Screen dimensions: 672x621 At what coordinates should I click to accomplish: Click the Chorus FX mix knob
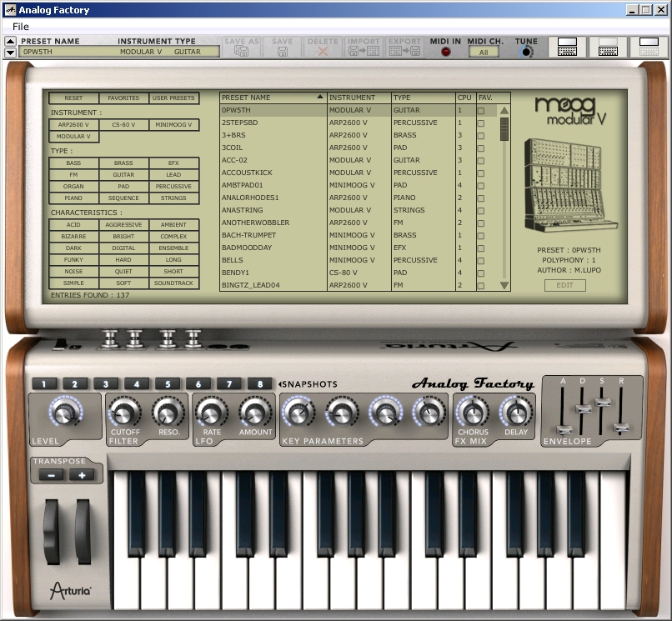coord(472,413)
